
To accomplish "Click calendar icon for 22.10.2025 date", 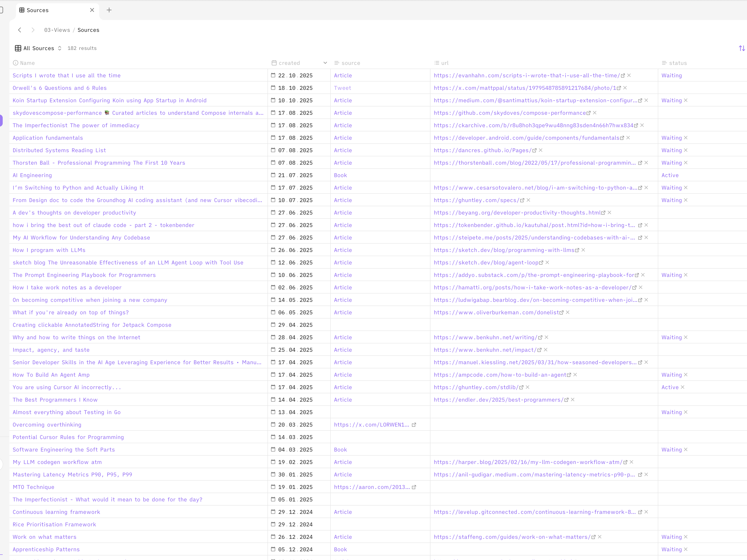I will [273, 75].
